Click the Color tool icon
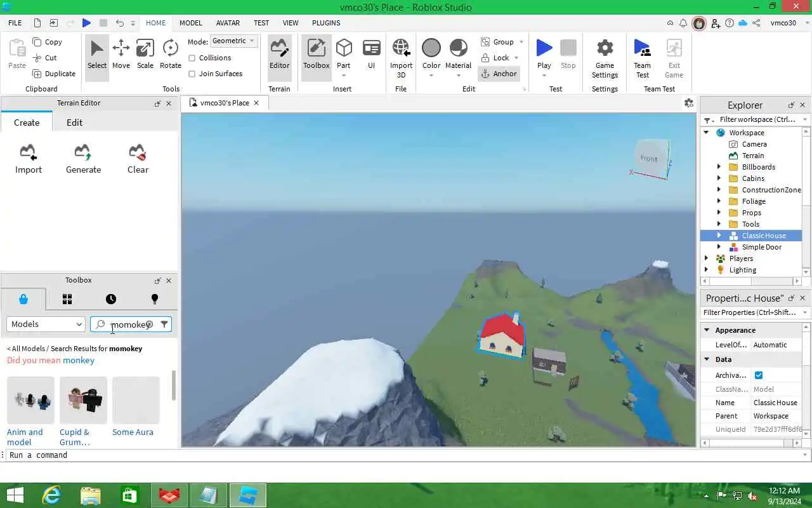The width and height of the screenshot is (812, 508). pos(431,48)
